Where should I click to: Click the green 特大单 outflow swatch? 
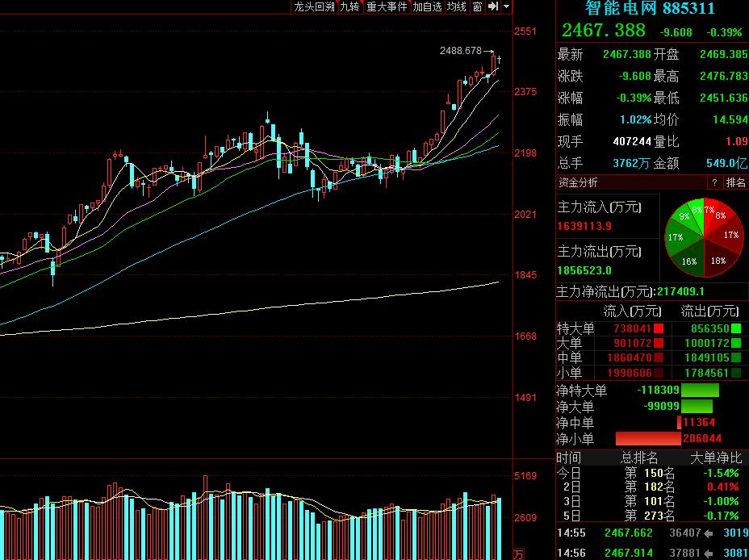pyautogui.click(x=736, y=328)
